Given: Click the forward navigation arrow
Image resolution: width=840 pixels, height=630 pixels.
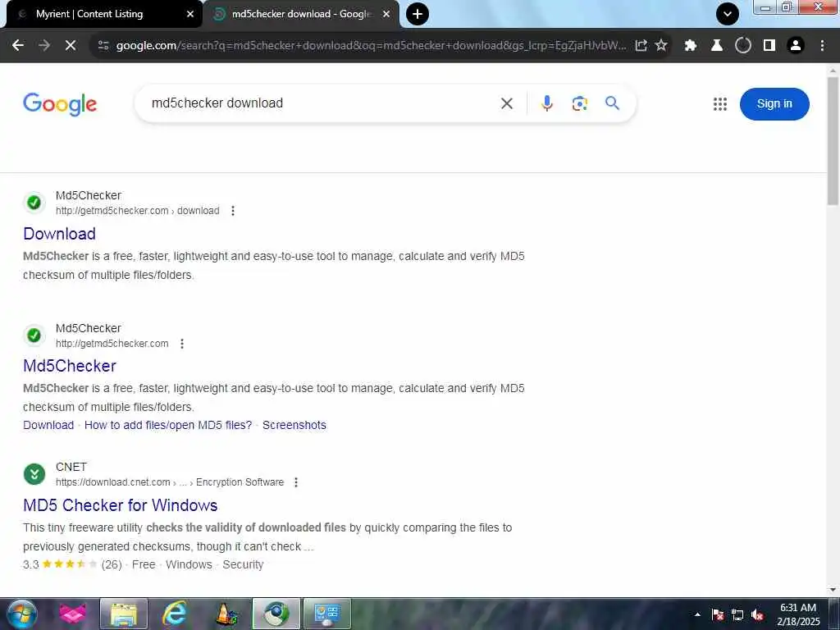Looking at the screenshot, I should click(44, 46).
